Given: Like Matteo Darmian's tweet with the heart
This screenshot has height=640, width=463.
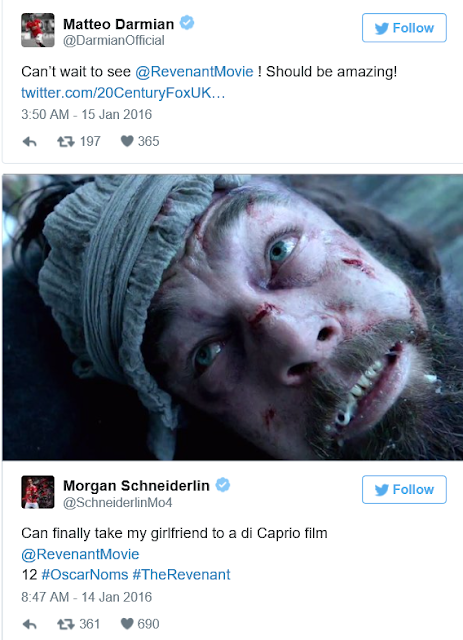Looking at the screenshot, I should tap(127, 141).
